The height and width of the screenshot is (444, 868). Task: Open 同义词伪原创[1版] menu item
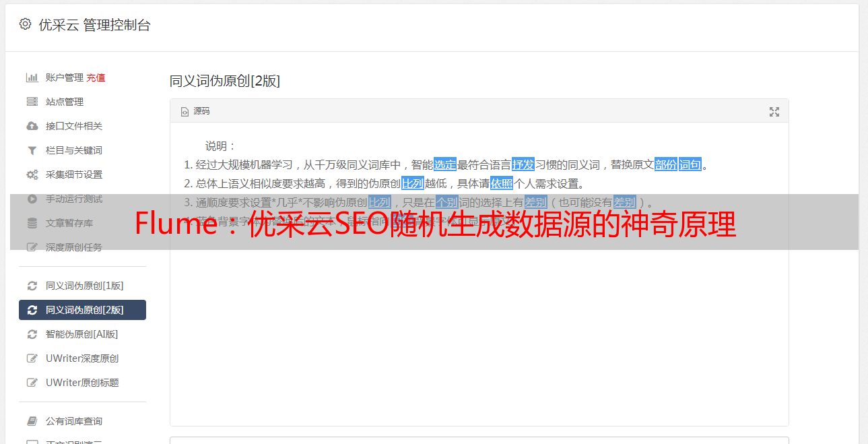(82, 286)
